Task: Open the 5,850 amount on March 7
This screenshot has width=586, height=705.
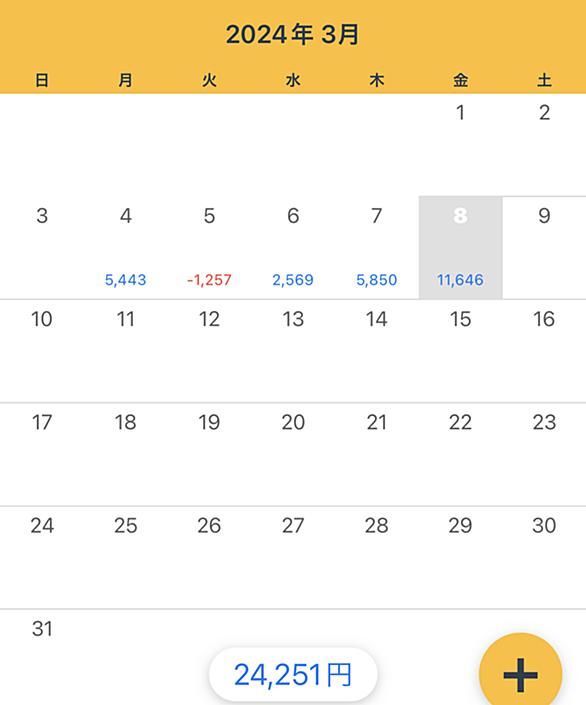Action: pos(377,280)
